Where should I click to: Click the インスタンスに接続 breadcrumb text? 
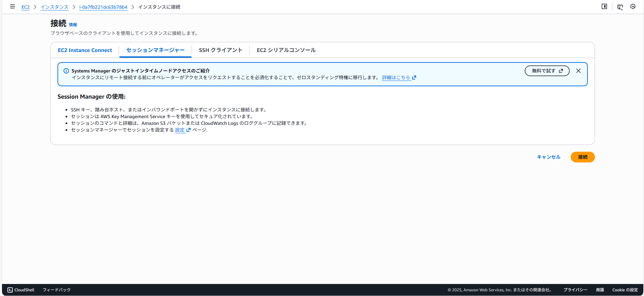(x=159, y=7)
